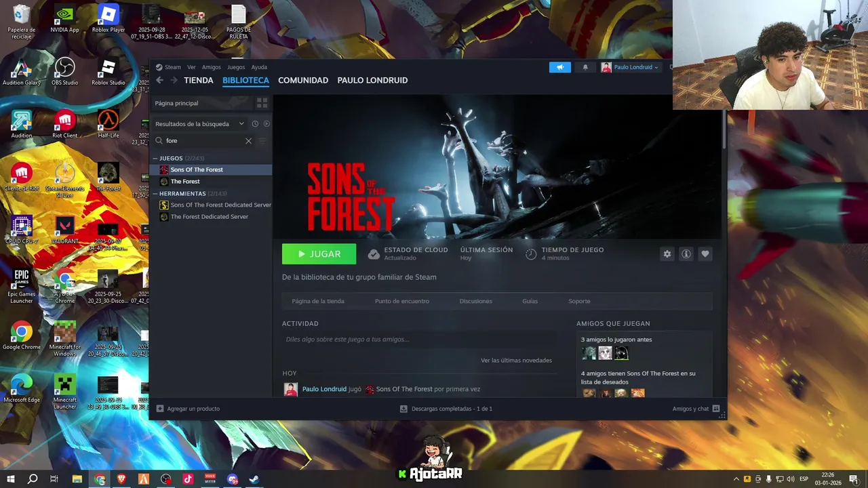Open VALORANT desktop shortcut
868x488 pixels.
65,230
